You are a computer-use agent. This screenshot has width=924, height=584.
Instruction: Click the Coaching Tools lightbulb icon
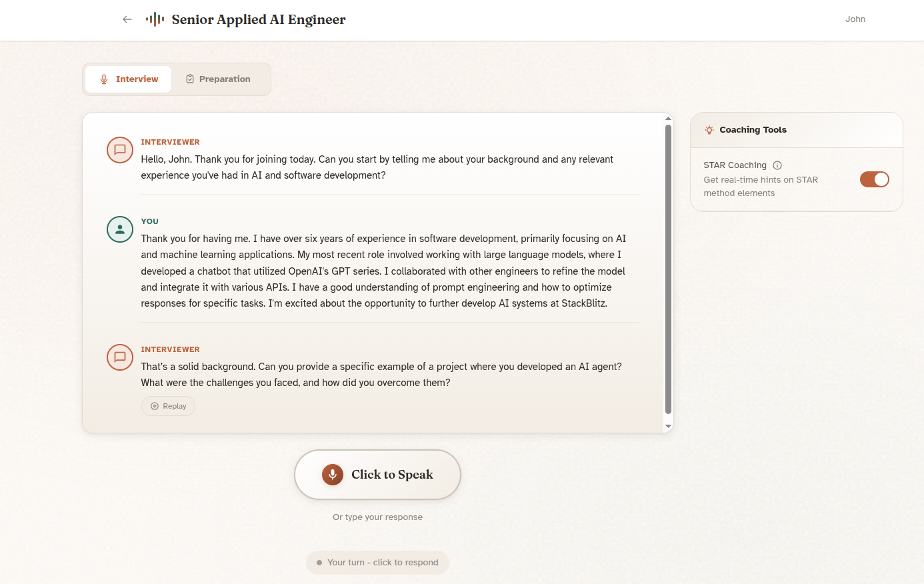coord(709,130)
